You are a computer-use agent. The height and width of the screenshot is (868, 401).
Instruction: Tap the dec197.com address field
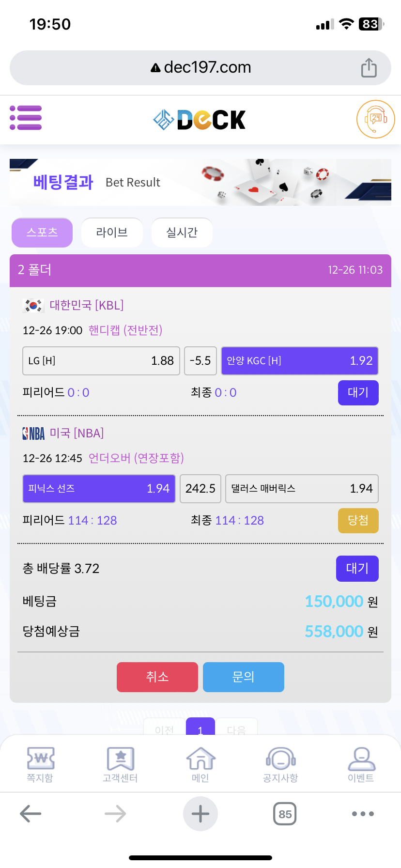tap(200, 67)
